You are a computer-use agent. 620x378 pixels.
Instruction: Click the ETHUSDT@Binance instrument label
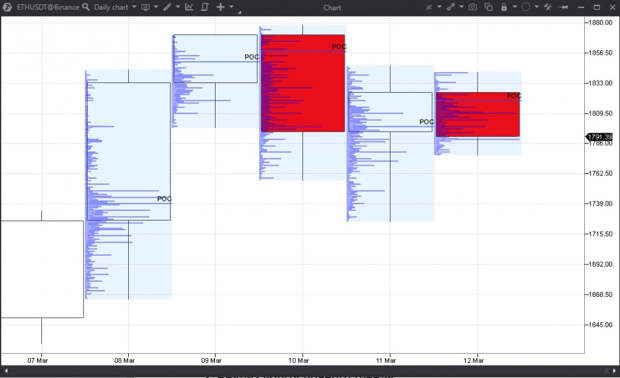[x=48, y=7]
